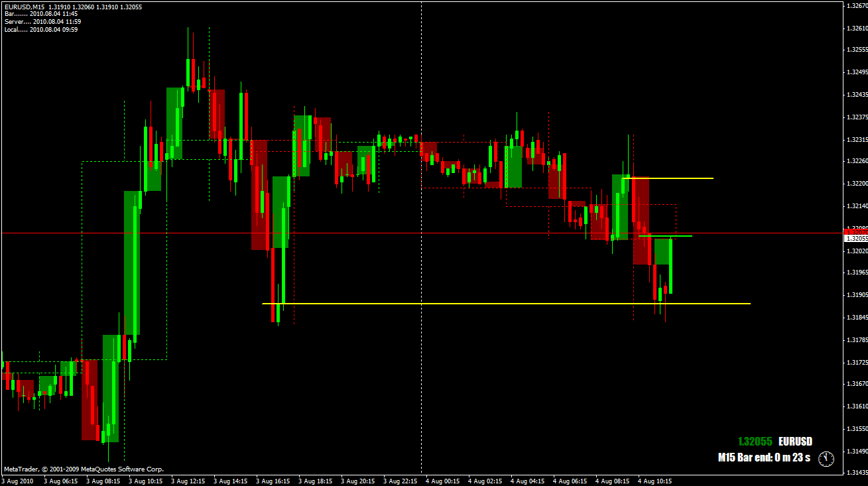
Task: Click the '4 Aug 08:15' time axis label
Action: 613,481
